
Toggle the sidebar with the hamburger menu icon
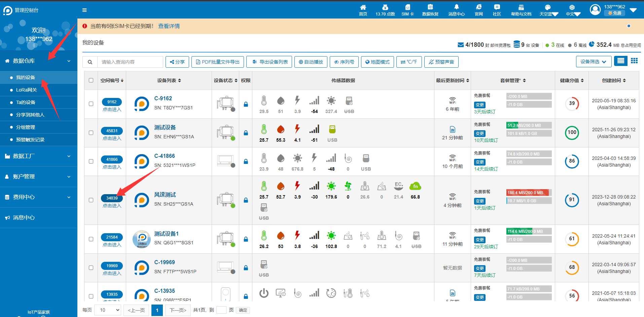tap(84, 10)
